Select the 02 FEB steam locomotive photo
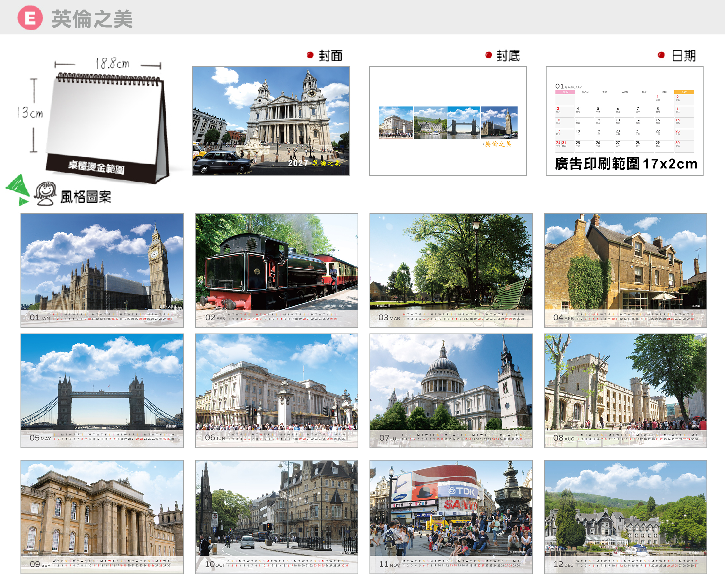This screenshot has width=725, height=588. [276, 270]
